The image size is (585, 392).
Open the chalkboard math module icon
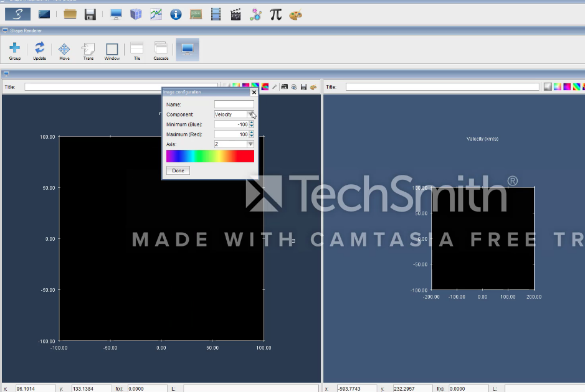(x=196, y=14)
